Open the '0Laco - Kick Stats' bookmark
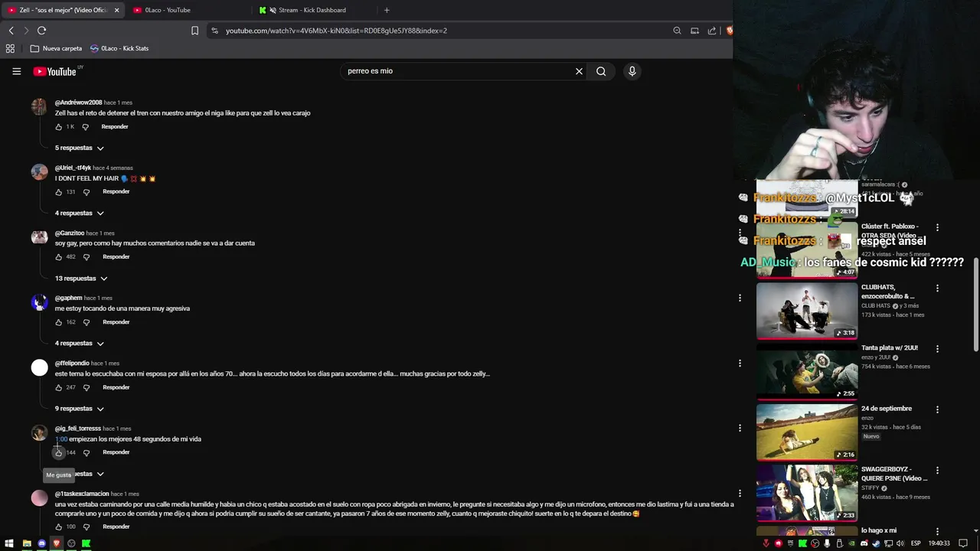980x551 pixels. click(119, 48)
